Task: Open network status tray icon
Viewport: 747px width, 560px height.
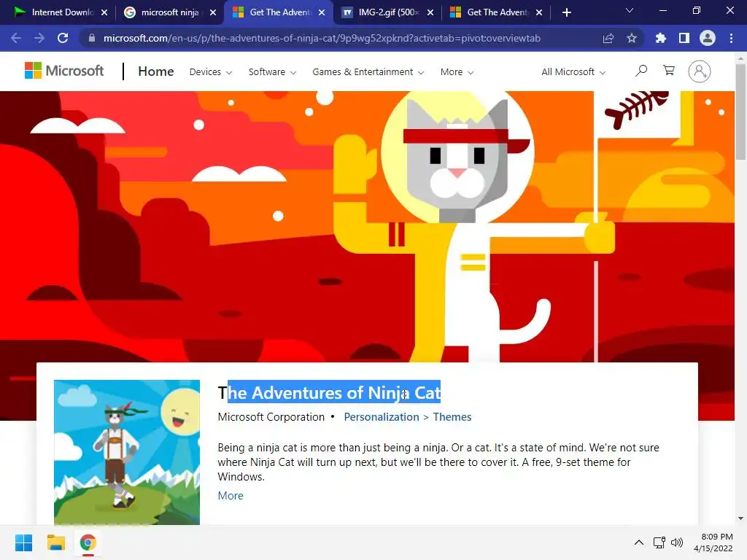Action: pos(659,542)
